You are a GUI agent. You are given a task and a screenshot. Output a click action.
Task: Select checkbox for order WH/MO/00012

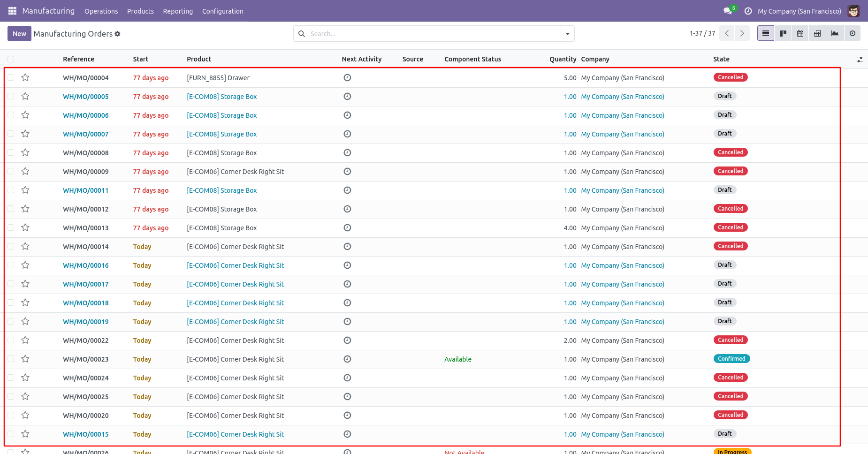11,209
